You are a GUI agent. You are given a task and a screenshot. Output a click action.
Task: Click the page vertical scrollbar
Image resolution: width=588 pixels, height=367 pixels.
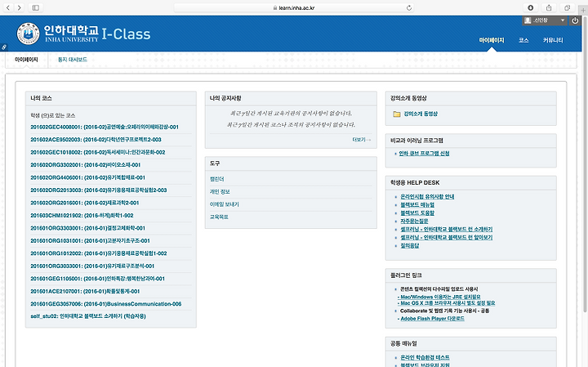(585, 163)
